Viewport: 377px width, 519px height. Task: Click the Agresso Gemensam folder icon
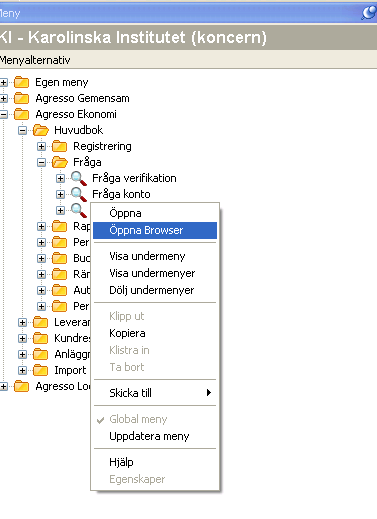tap(22, 98)
